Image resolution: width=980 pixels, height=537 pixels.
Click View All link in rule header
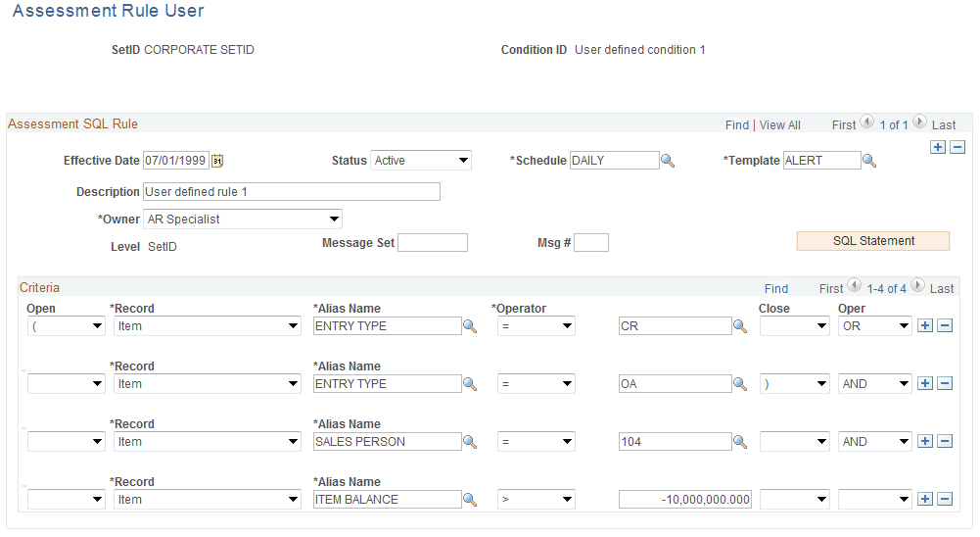(x=779, y=125)
